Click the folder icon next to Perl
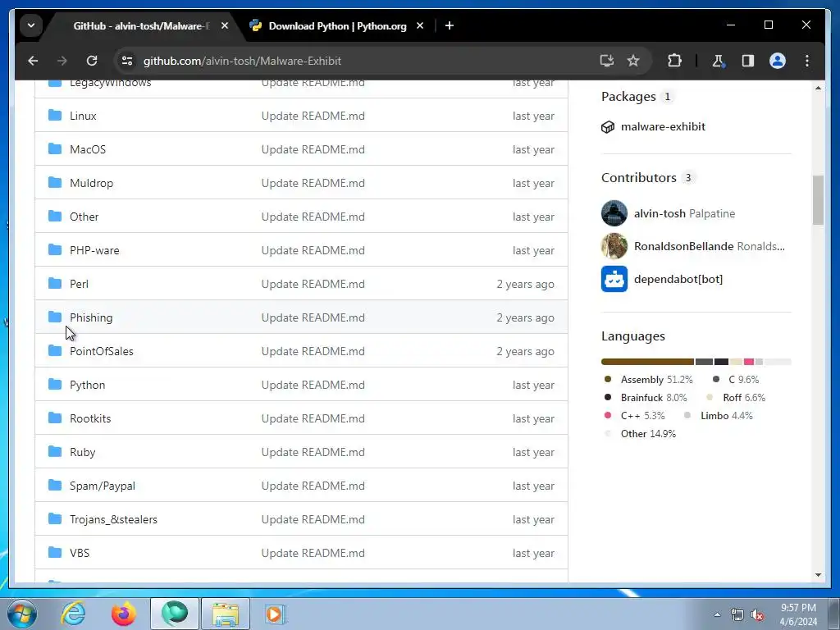Screen dimensions: 840x630 coord(55,283)
